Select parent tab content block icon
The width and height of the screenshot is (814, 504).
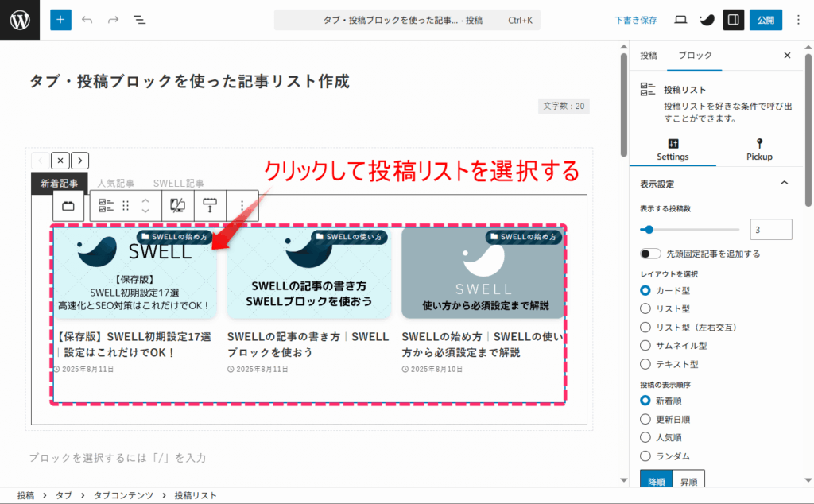(x=68, y=206)
